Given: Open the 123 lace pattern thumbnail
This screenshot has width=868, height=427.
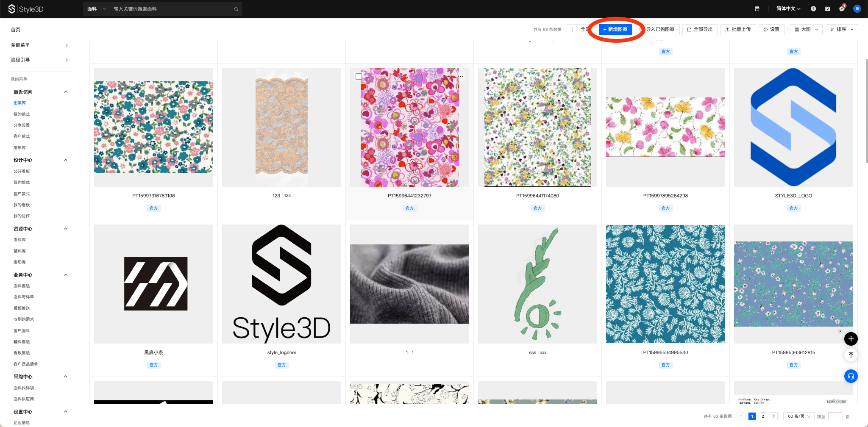Looking at the screenshot, I should 281,127.
